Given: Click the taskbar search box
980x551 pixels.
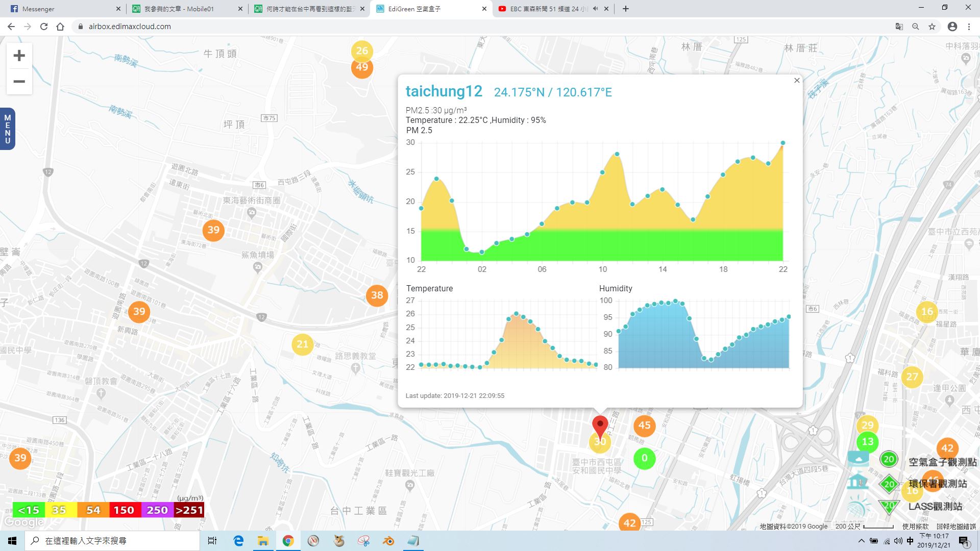Looking at the screenshot, I should click(112, 541).
